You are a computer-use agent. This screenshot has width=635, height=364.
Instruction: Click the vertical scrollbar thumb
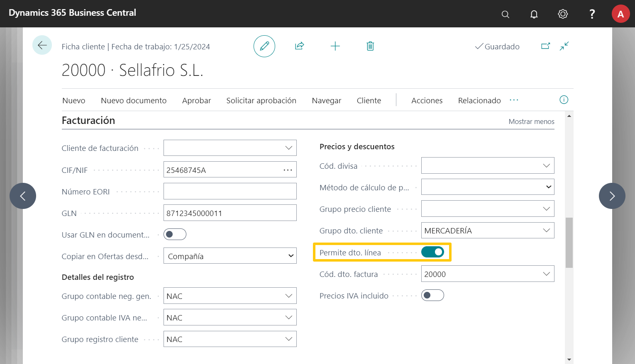point(569,243)
